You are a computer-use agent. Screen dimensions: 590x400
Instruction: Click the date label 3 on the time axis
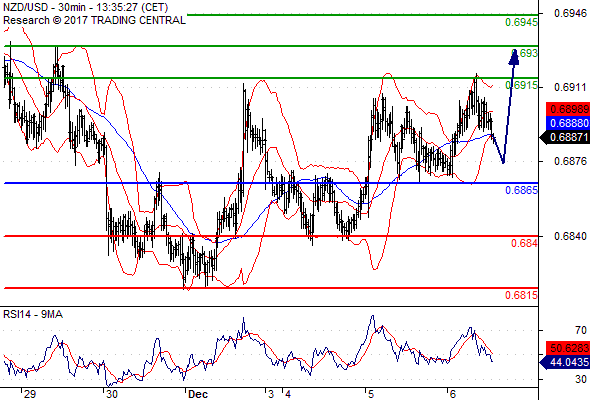271,394
